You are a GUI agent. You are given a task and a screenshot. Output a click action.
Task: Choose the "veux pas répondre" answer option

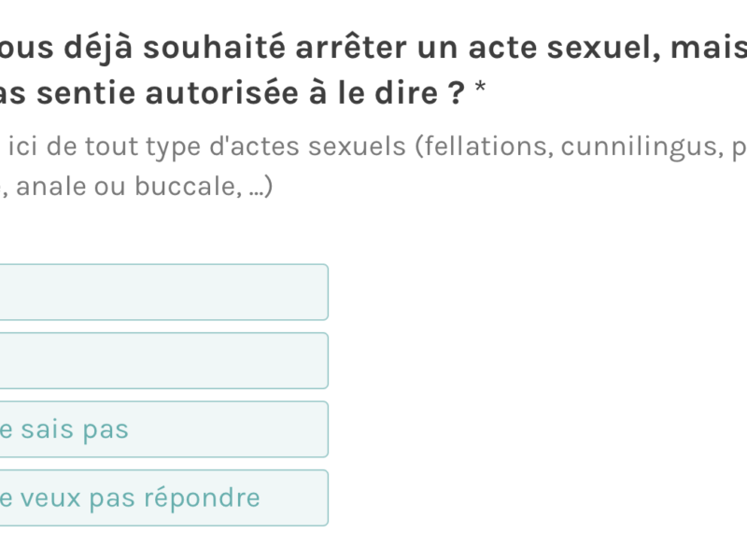click(163, 497)
